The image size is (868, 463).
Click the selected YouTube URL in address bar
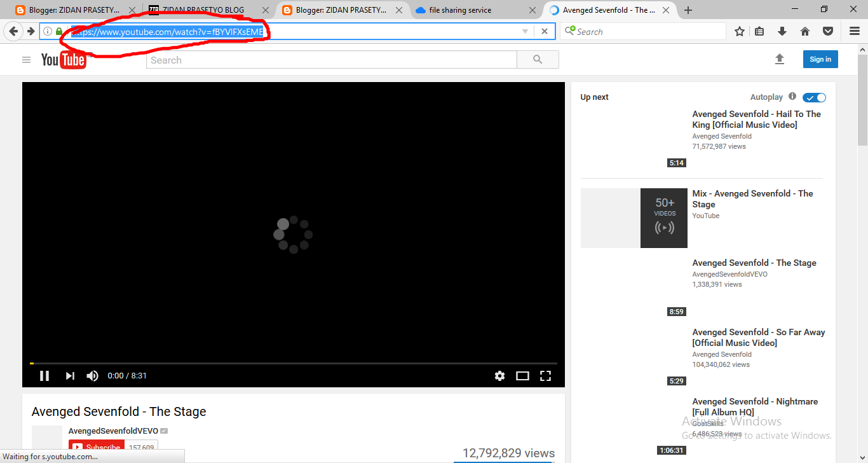coord(168,32)
